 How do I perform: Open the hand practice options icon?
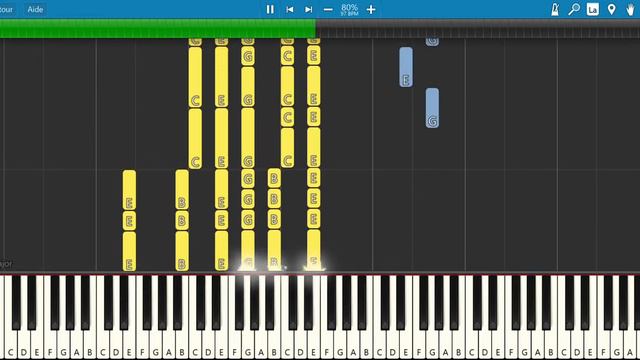point(631,9)
